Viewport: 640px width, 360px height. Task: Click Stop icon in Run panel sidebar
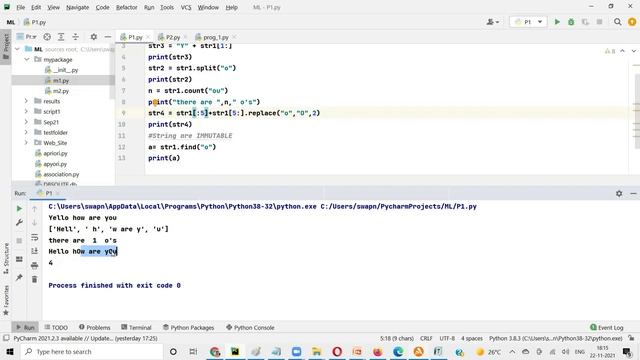19,241
